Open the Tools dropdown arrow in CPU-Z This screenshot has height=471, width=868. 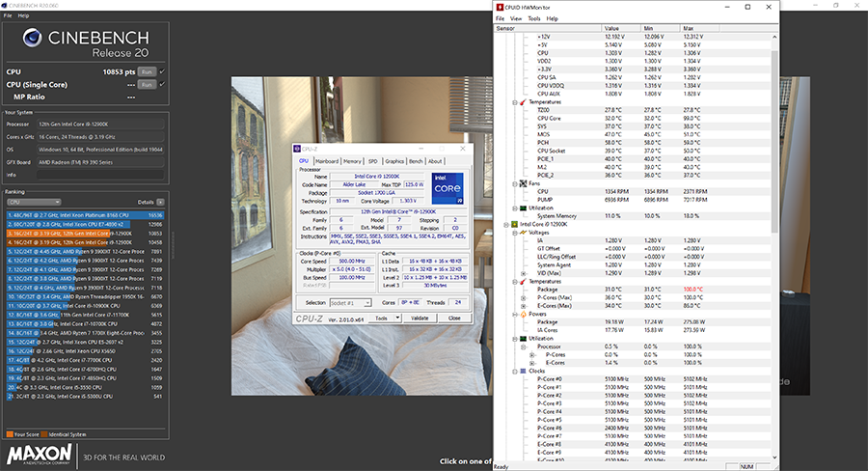(397, 319)
